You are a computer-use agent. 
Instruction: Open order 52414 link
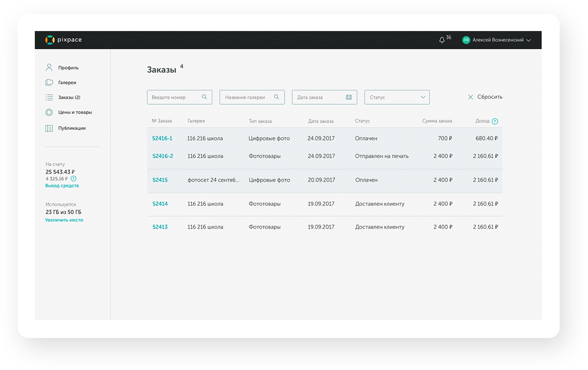point(160,204)
